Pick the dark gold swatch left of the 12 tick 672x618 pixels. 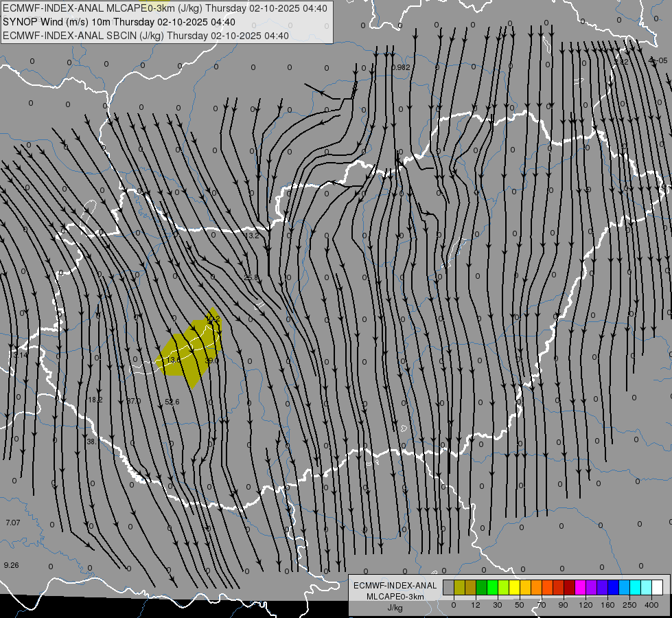(x=471, y=587)
